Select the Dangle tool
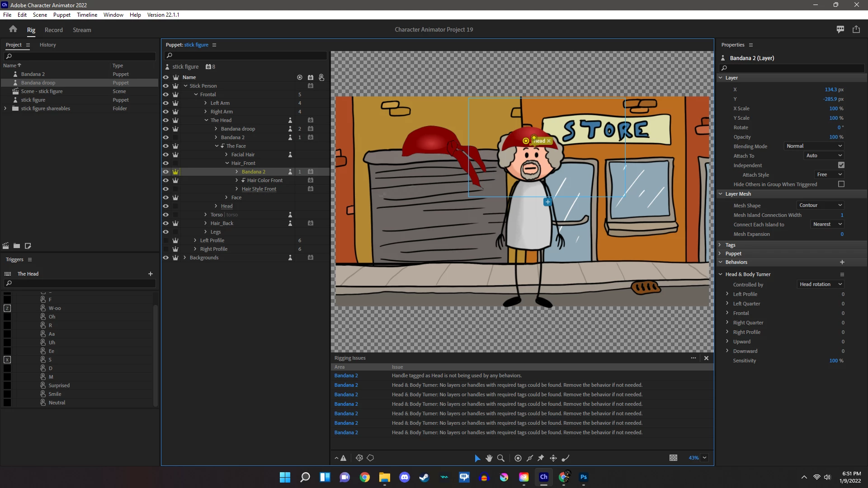 click(x=565, y=458)
